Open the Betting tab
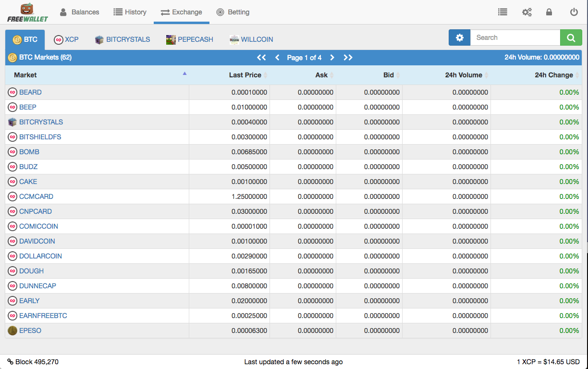 (233, 12)
